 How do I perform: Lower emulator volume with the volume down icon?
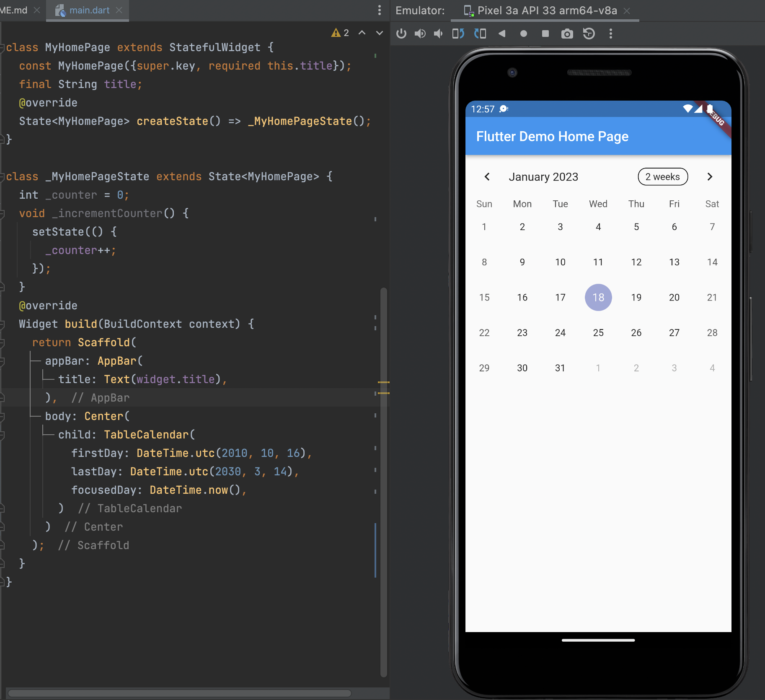438,34
